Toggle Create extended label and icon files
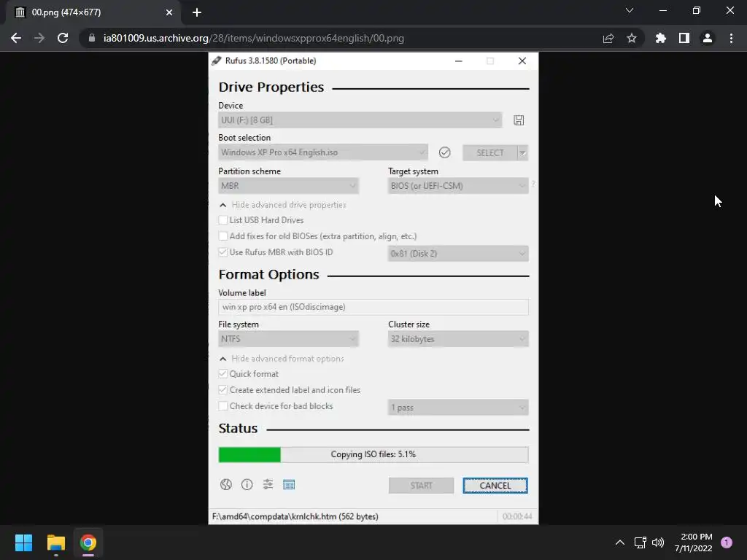The height and width of the screenshot is (560, 747). [223, 390]
